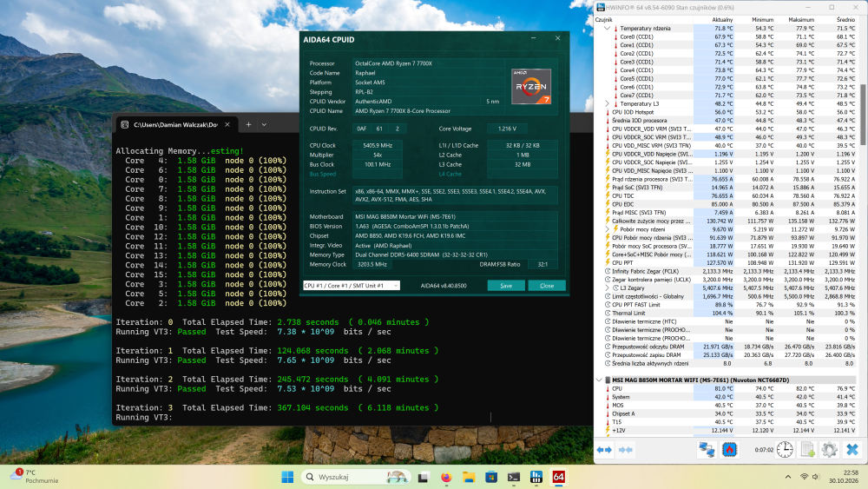Screen dimensions: 868x489
Task: Click Minimum column header
Action: coord(762,19)
